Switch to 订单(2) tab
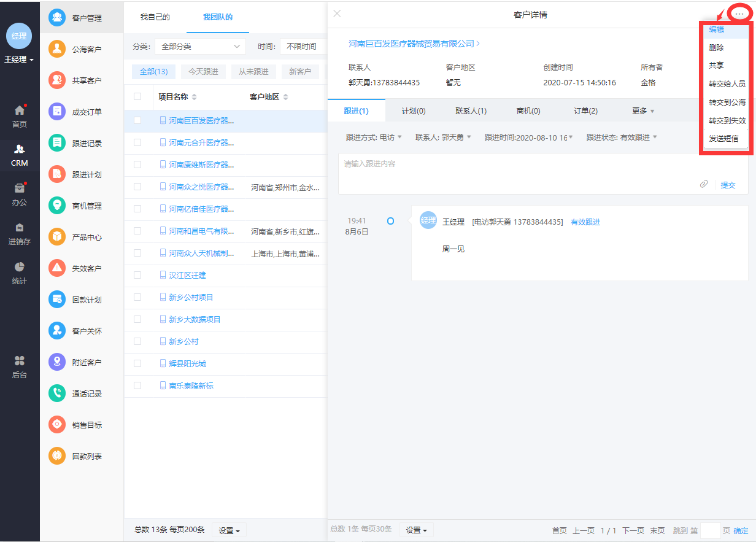Image resolution: width=756 pixels, height=542 pixels. [585, 111]
